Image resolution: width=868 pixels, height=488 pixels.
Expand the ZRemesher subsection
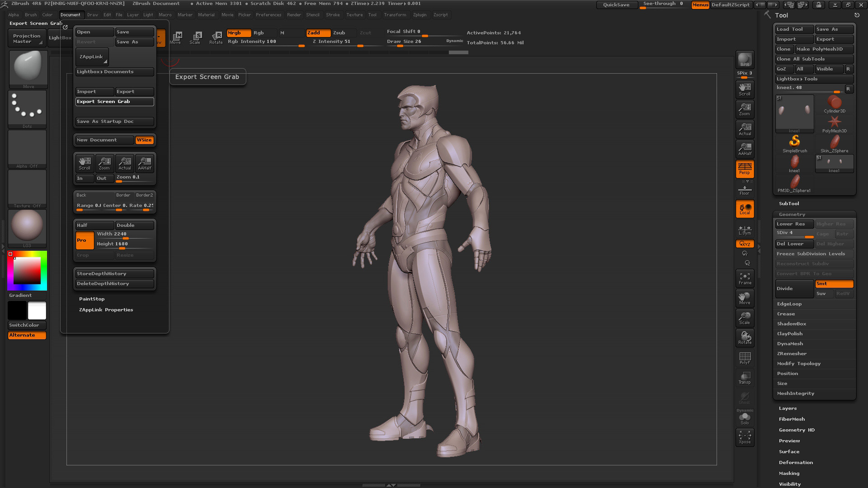tap(792, 354)
